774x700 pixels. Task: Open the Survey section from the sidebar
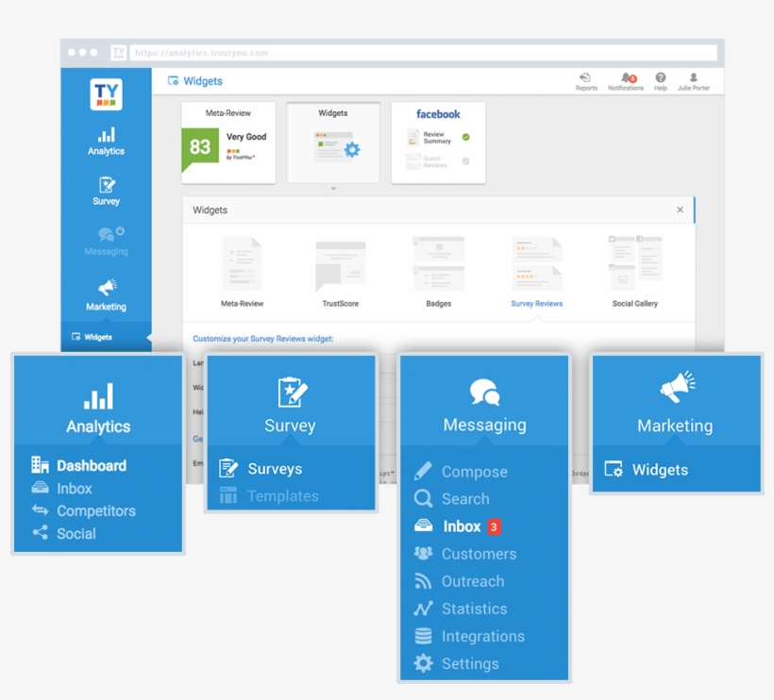105,187
